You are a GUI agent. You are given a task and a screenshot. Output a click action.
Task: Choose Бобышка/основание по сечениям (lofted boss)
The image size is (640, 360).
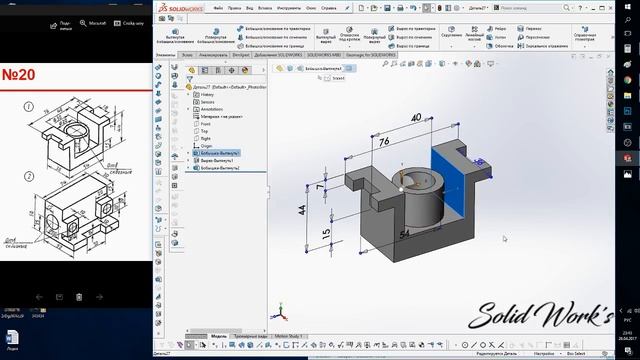tap(272, 37)
